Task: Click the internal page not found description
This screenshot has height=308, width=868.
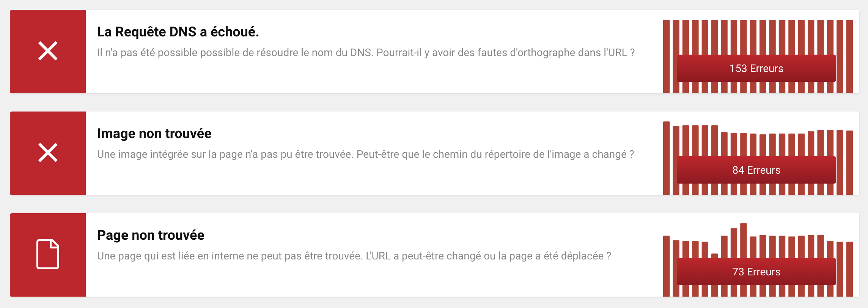Action: 354,256
